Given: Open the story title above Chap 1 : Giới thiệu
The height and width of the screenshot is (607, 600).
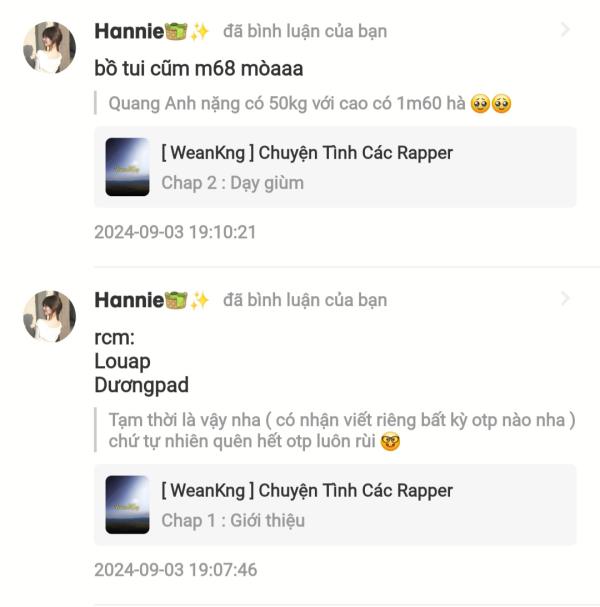Looking at the screenshot, I should point(306,490).
